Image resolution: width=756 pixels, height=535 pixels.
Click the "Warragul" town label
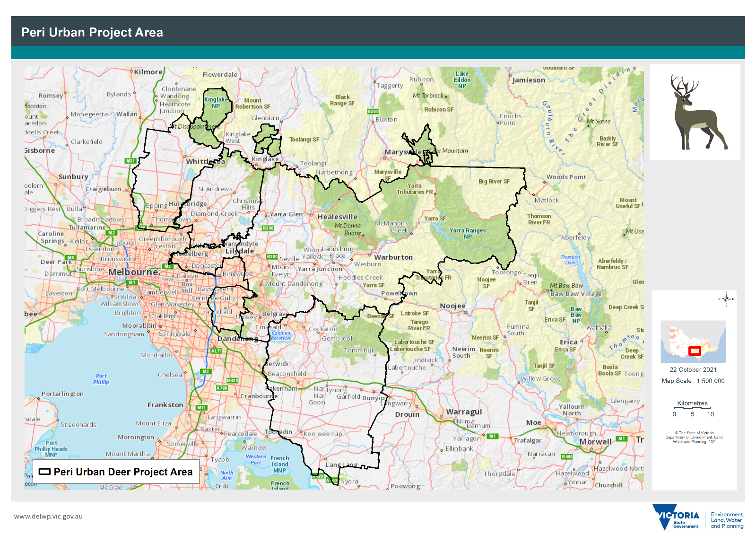[464, 412]
